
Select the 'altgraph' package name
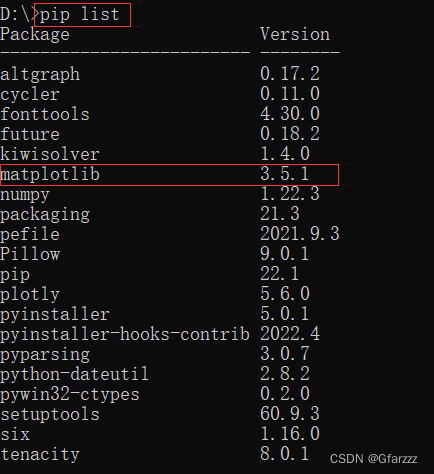pyautogui.click(x=40, y=74)
